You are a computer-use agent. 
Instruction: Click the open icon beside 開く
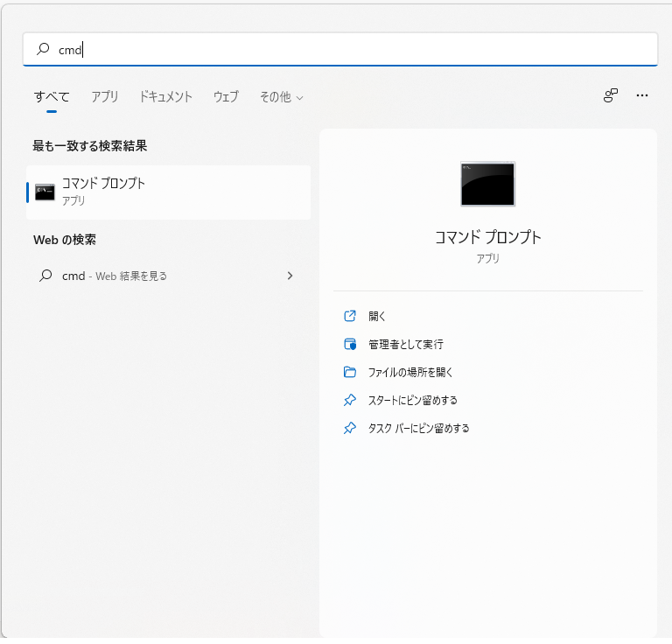tap(350, 316)
